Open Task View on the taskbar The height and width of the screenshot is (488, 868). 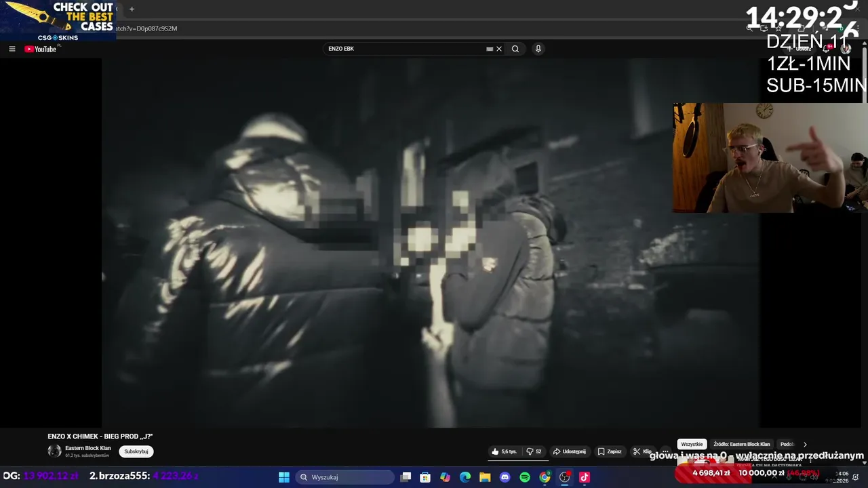[x=406, y=477]
